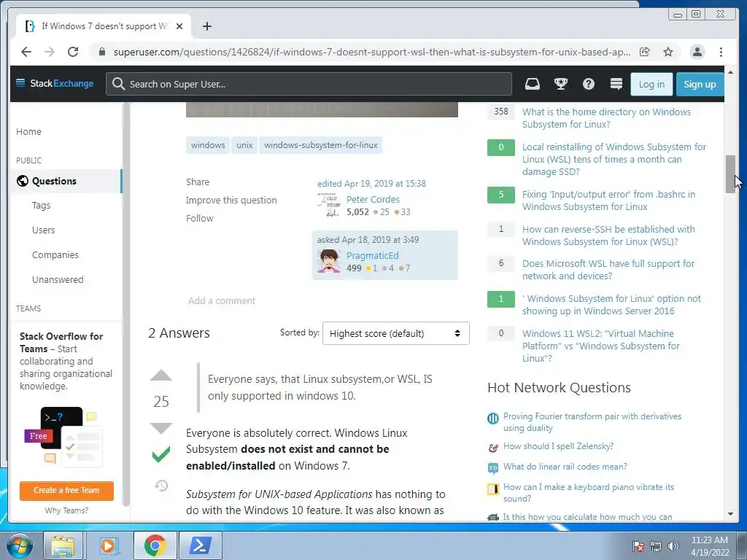Click the address bar URL
747x560 pixels.
point(371,52)
